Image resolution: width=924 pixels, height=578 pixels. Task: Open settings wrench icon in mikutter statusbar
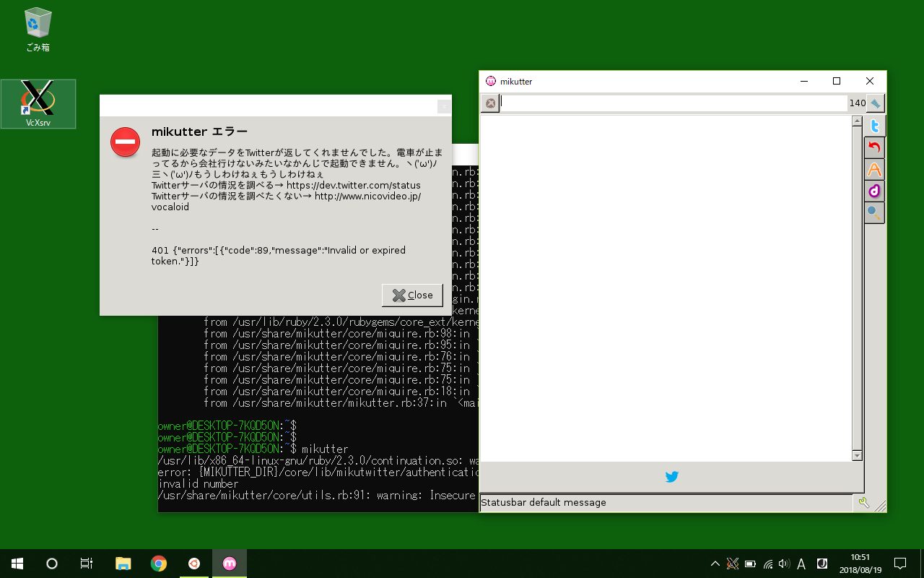(x=863, y=503)
